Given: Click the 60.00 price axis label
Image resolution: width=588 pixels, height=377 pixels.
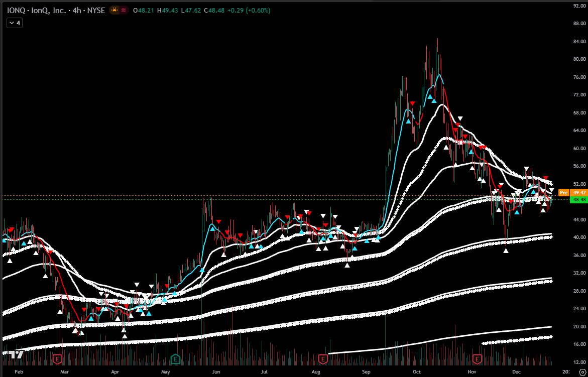Looking at the screenshot, I should coord(578,148).
